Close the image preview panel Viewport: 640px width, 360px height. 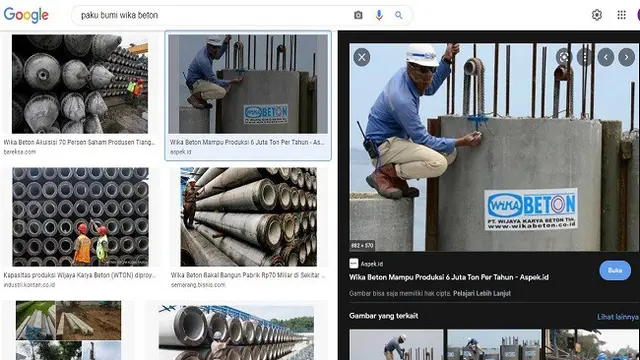362,57
